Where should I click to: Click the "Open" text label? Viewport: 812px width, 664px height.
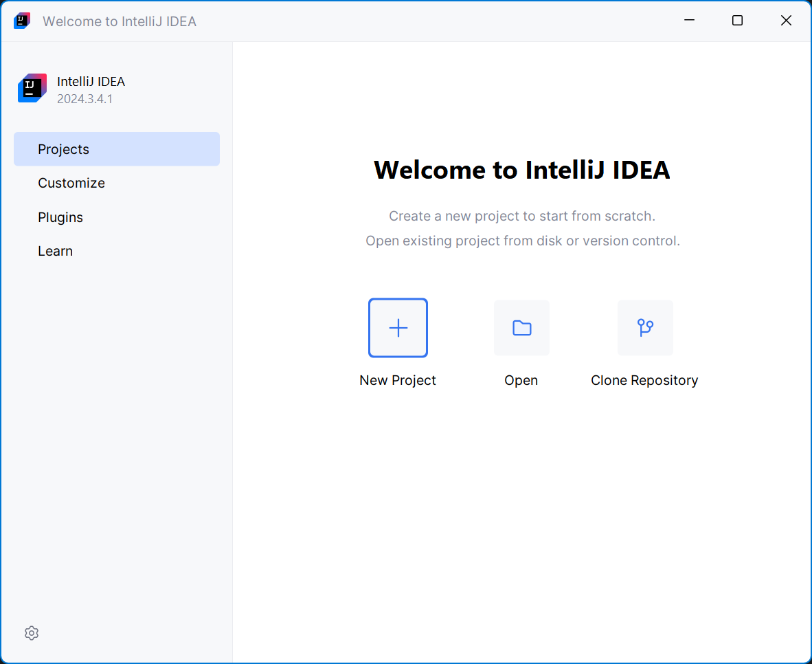point(521,380)
